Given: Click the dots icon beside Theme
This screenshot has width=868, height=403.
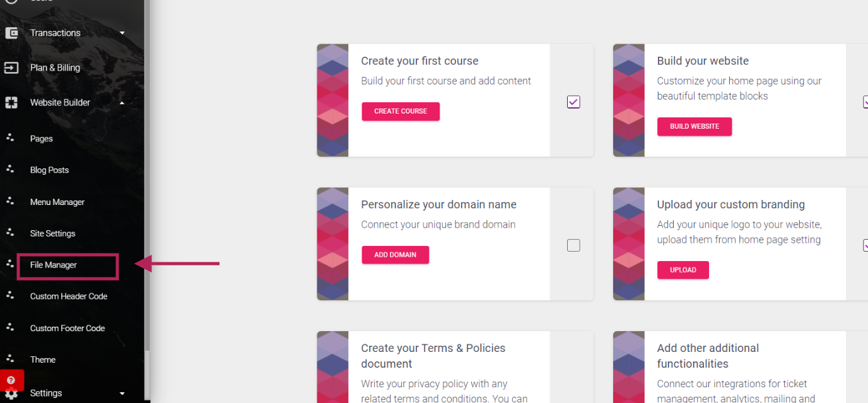Looking at the screenshot, I should point(10,358).
